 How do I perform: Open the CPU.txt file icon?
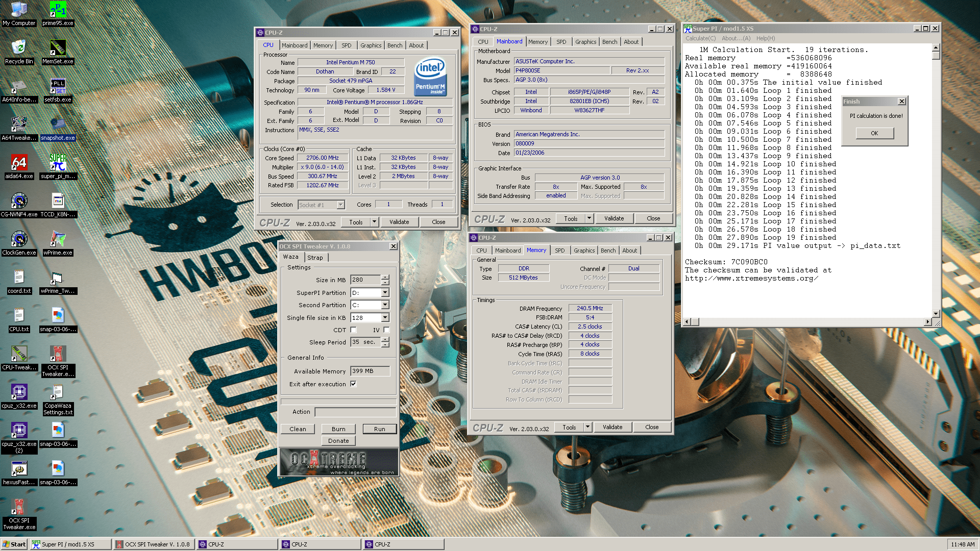pos(19,320)
